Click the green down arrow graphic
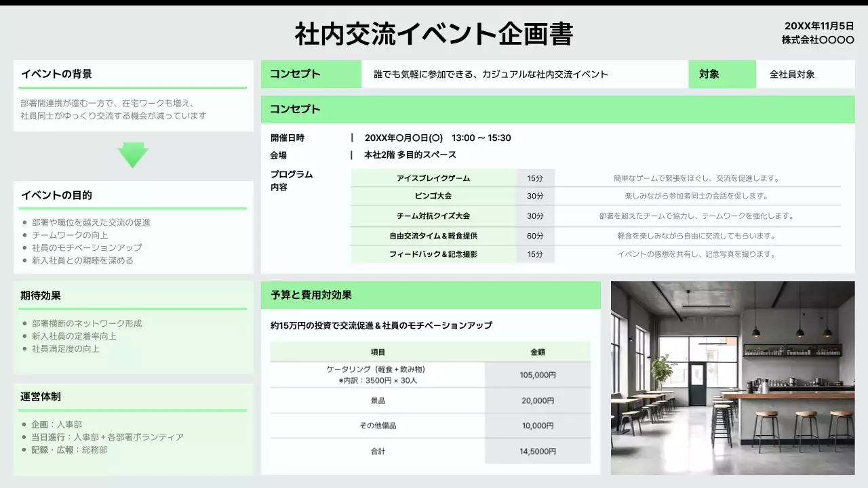The image size is (868, 488). tap(133, 154)
